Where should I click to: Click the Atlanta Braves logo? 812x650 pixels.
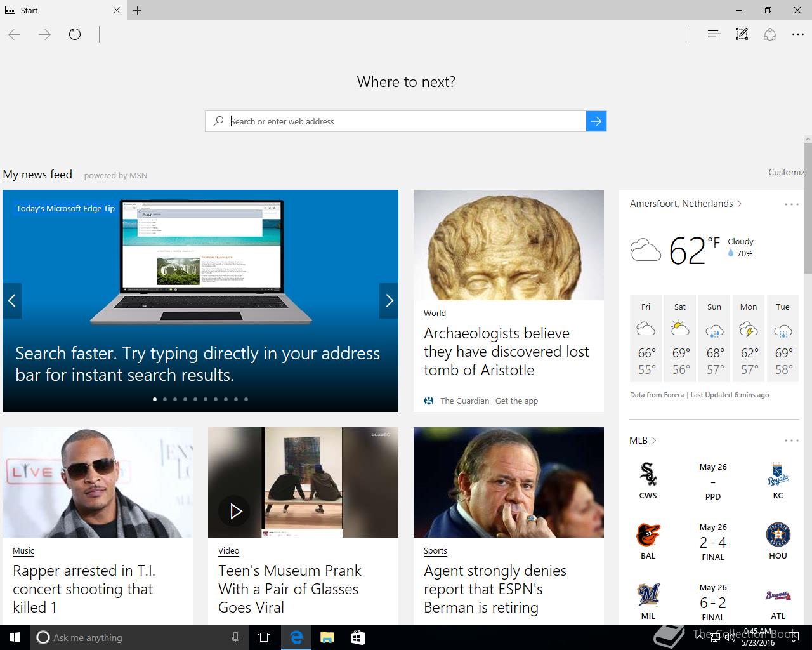click(x=778, y=595)
